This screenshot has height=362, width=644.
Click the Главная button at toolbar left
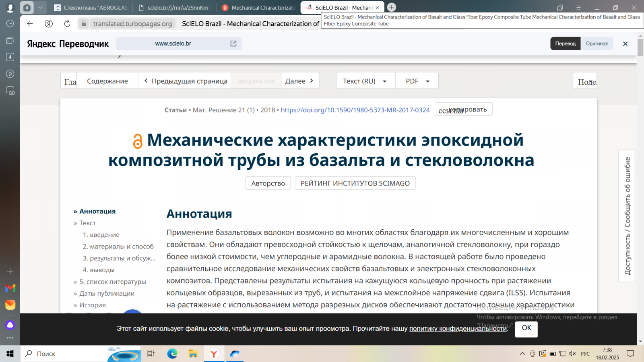coord(69,81)
